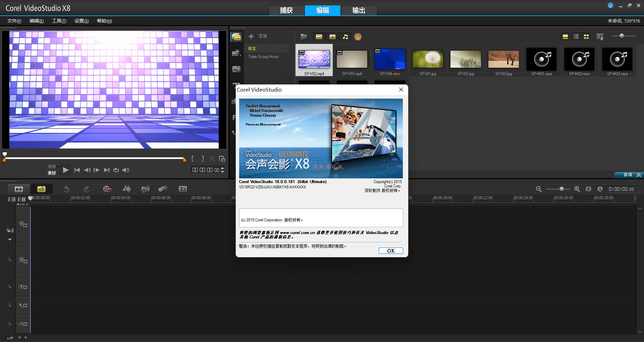The width and height of the screenshot is (644, 342).
Task: Zoom out the timeline
Action: coord(539,189)
